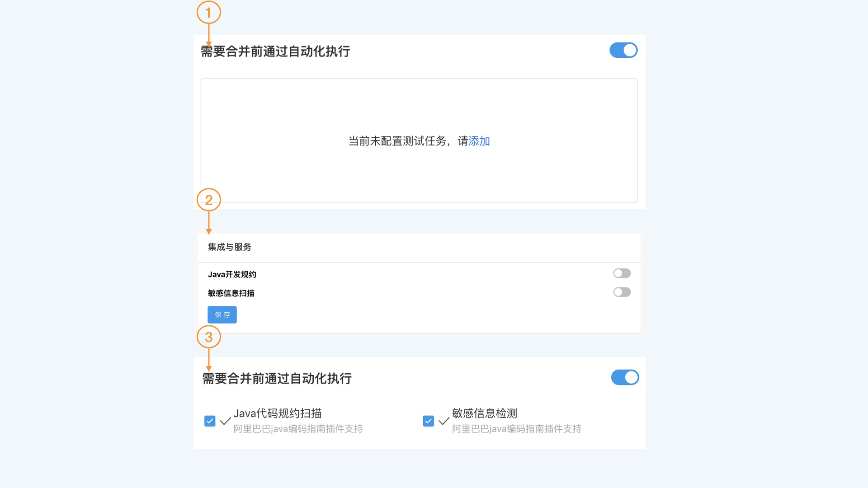Click the 阿里巴巴java编码指南插件支持 text under Java代码规约扫描

pos(297,429)
